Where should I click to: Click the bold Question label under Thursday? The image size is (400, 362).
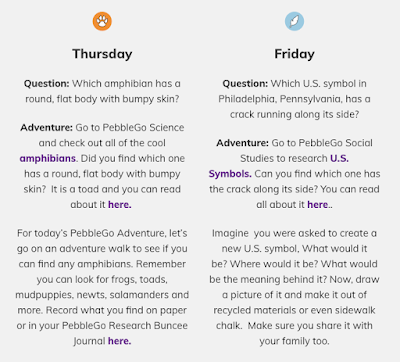pyautogui.click(x=46, y=83)
